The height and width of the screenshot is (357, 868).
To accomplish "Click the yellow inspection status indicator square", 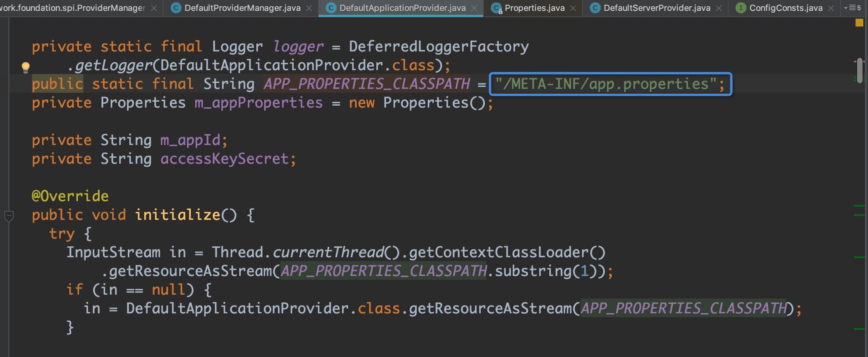I will click(859, 23).
